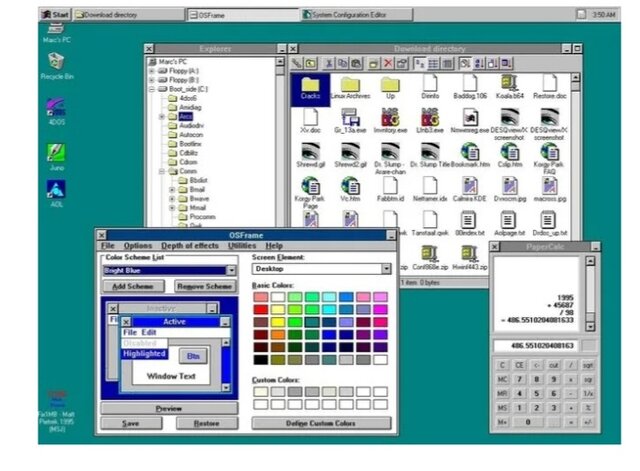Expand the Floppy (B:) tree node
Viewport: 640px width, 471px height.
[x=151, y=80]
